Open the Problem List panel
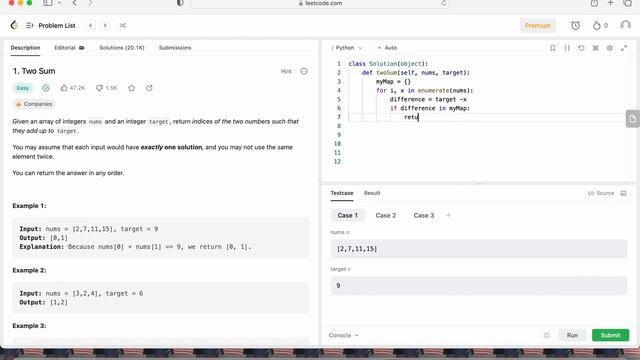The height and width of the screenshot is (360, 640). pyautogui.click(x=51, y=25)
